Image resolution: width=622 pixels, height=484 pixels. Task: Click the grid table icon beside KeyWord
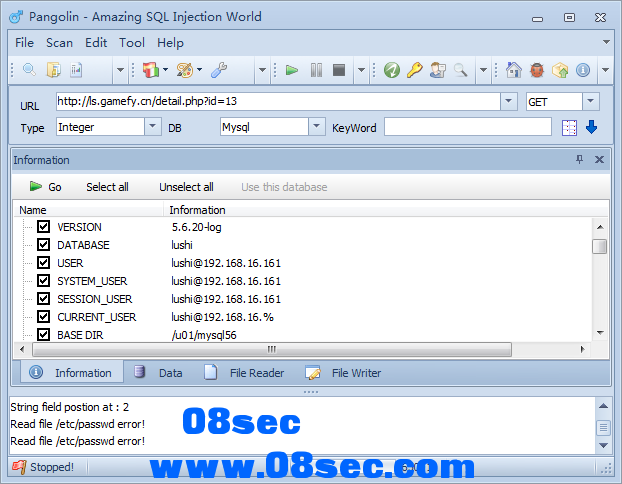[569, 128]
